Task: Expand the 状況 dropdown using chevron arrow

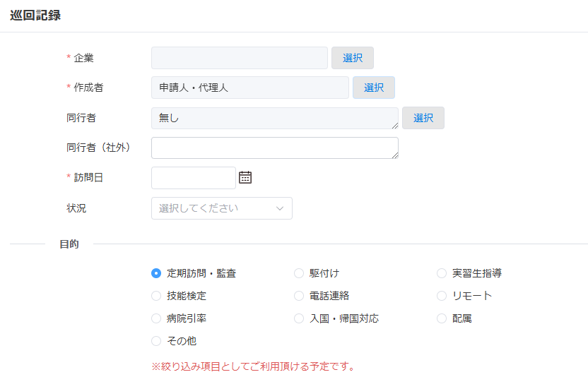Action: click(x=280, y=208)
